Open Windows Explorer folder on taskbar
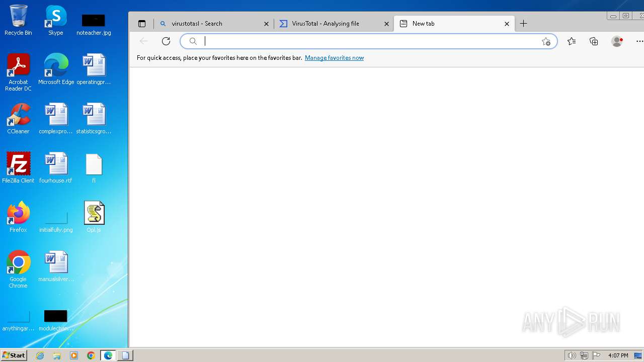644x362 pixels. pyautogui.click(x=57, y=355)
